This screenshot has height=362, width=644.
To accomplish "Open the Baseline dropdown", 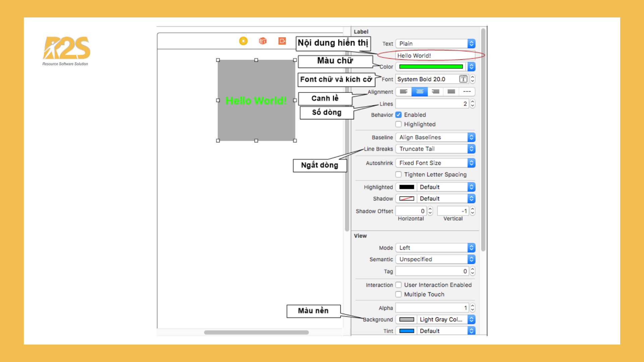I will tap(435, 137).
